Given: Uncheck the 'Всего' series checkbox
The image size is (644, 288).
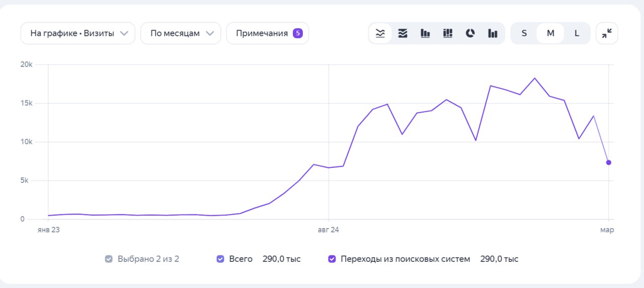Looking at the screenshot, I should (x=220, y=259).
